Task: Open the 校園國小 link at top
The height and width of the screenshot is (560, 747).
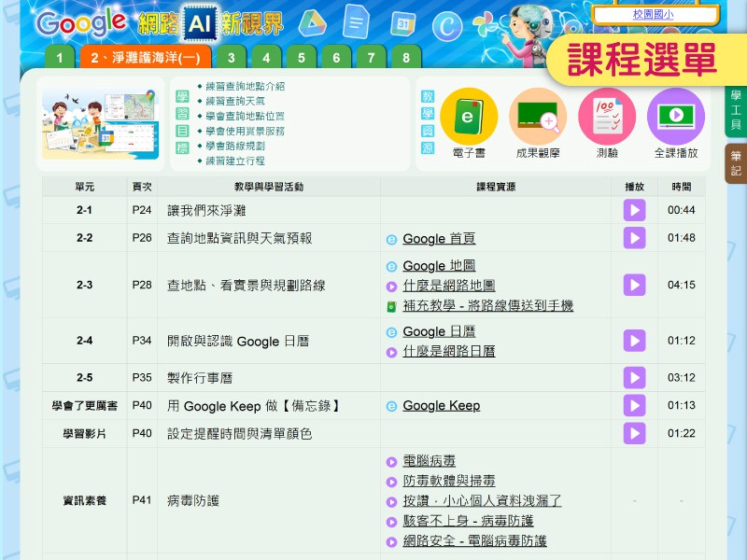Action: point(655,15)
